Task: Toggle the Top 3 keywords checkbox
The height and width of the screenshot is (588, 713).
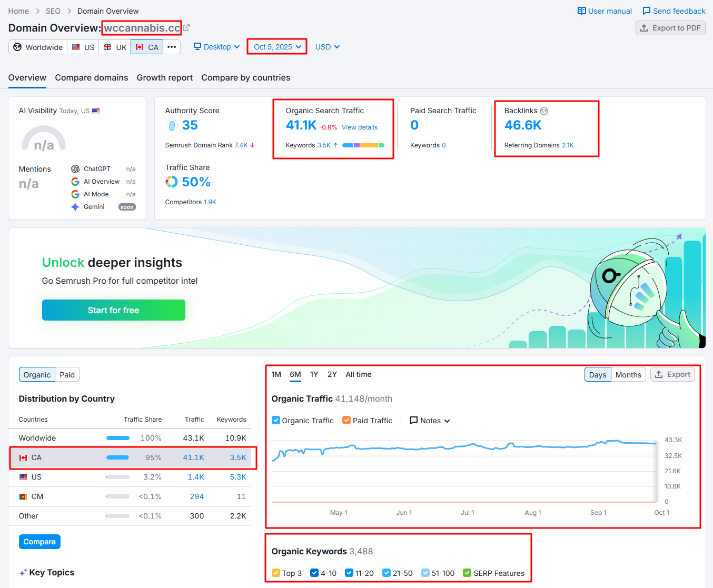Action: point(276,573)
